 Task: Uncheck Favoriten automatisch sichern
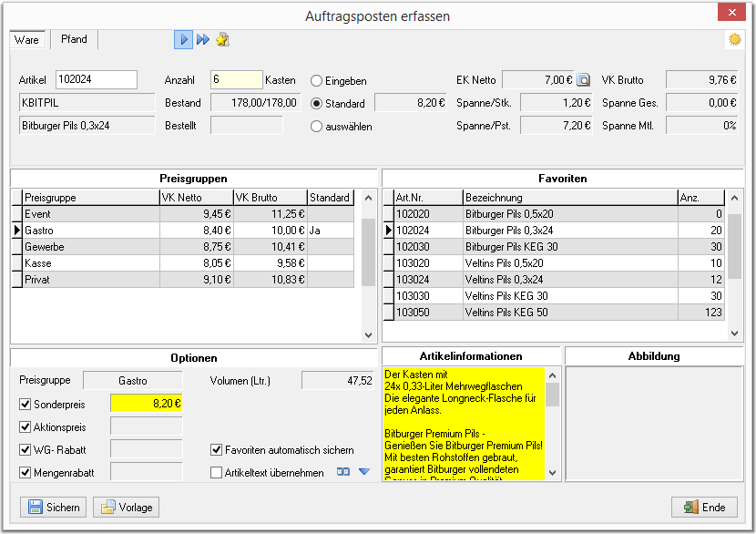216,449
